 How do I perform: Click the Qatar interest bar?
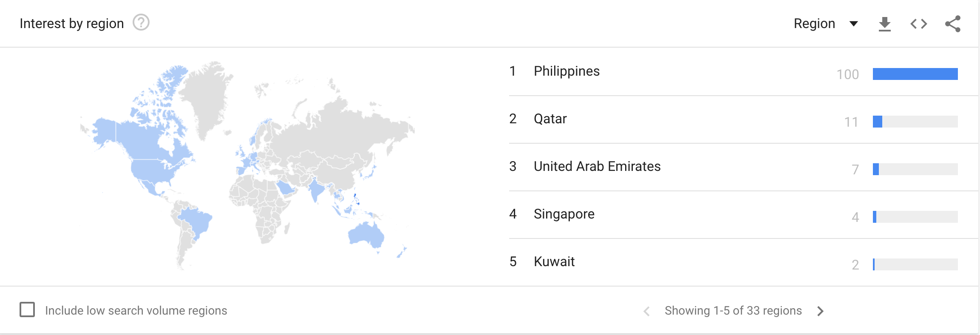pyautogui.click(x=915, y=122)
